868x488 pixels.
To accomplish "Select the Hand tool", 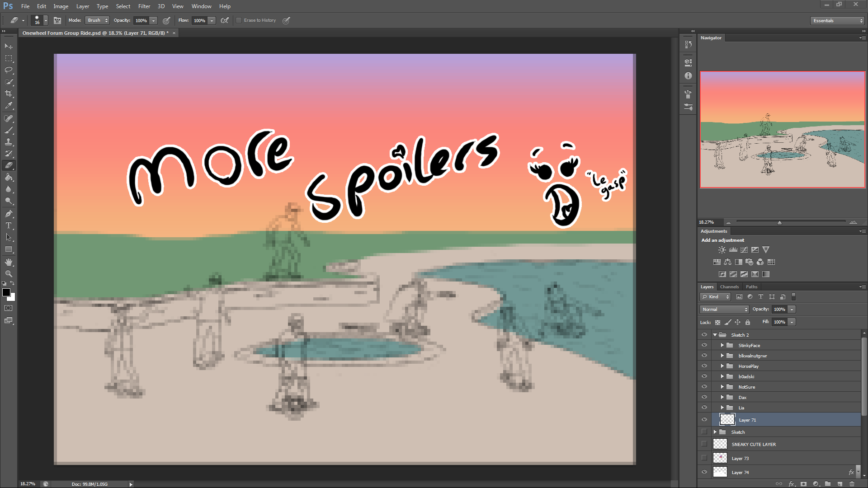I will click(9, 262).
